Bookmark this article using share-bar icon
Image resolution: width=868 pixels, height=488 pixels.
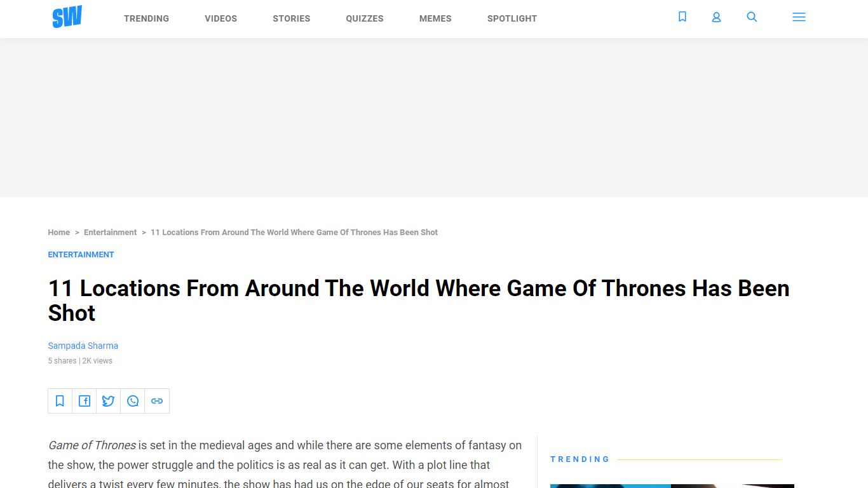click(x=60, y=401)
